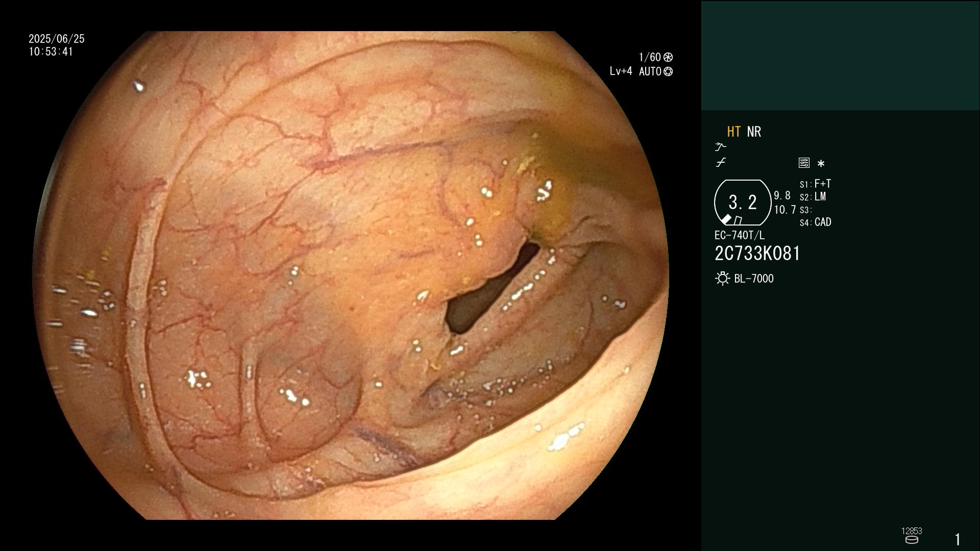Screen dimensions: 980x551
Task: Click the NR noise reduction indicator
Action: (754, 132)
